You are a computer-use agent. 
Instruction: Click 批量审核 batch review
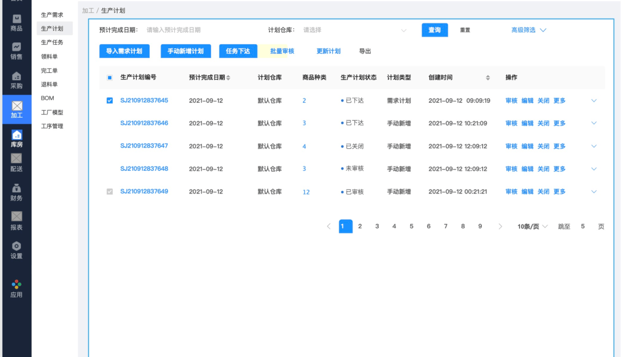click(282, 51)
